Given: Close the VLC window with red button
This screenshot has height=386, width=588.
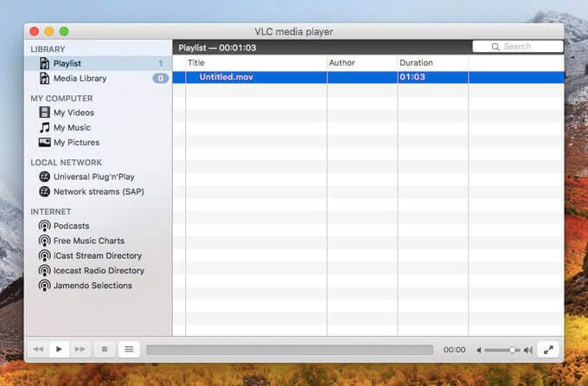Looking at the screenshot, I should [35, 31].
